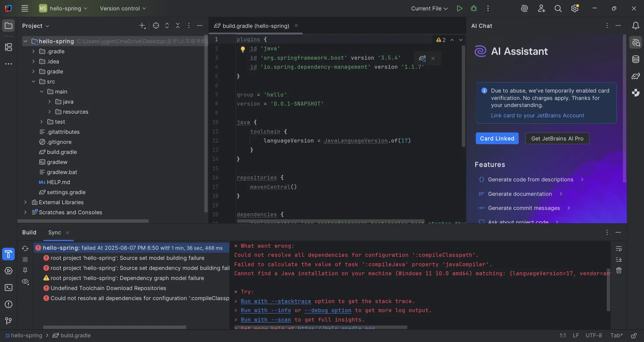
Task: Click the Get JetBrains AI Pro button
Action: 557,138
